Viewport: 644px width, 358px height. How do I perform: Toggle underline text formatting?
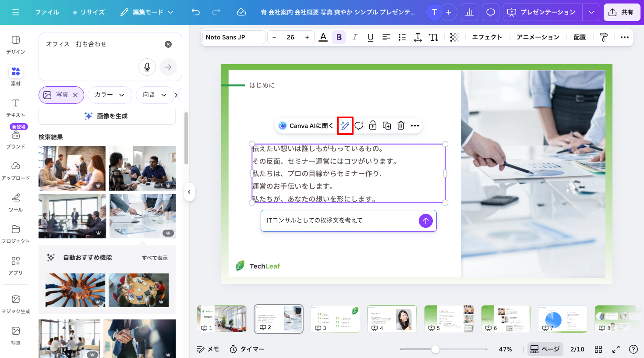pos(370,37)
